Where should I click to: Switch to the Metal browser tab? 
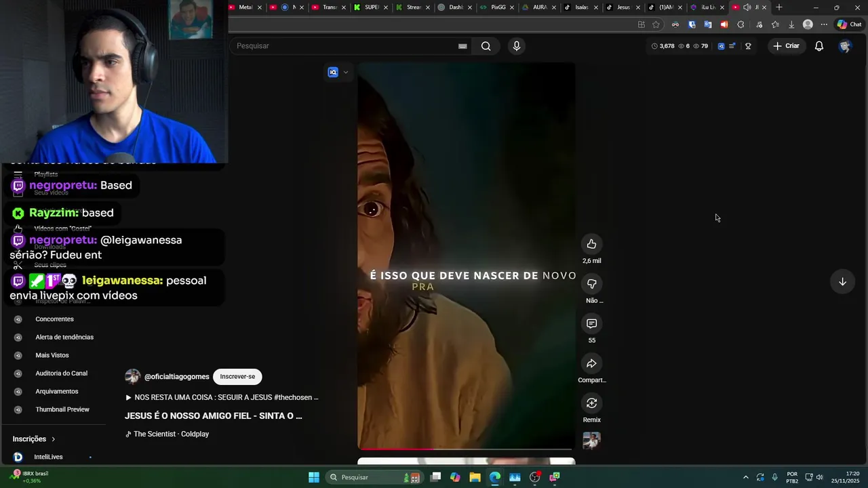[x=245, y=7]
